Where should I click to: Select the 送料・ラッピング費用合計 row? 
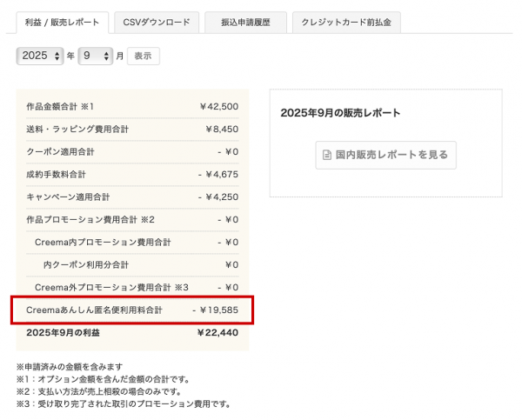coord(132,129)
